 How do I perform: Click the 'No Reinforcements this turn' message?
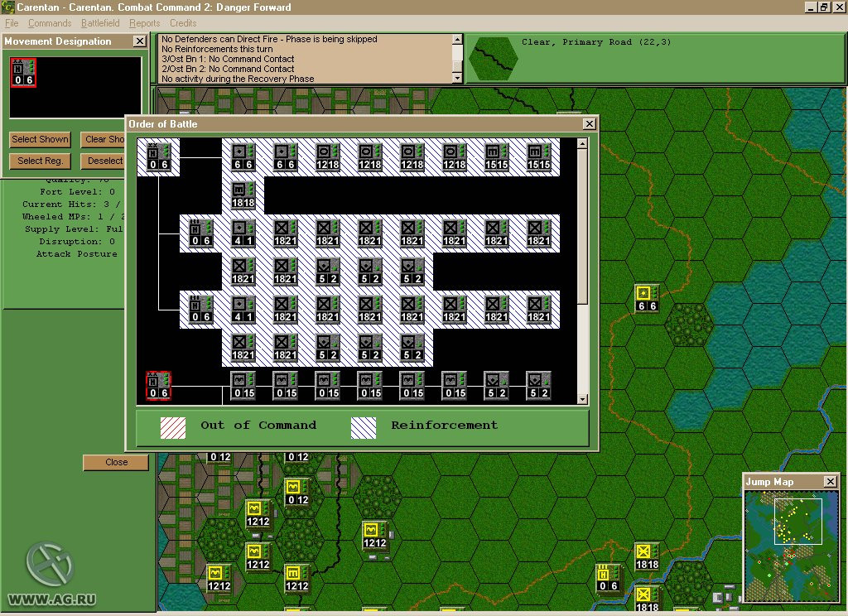tap(217, 49)
